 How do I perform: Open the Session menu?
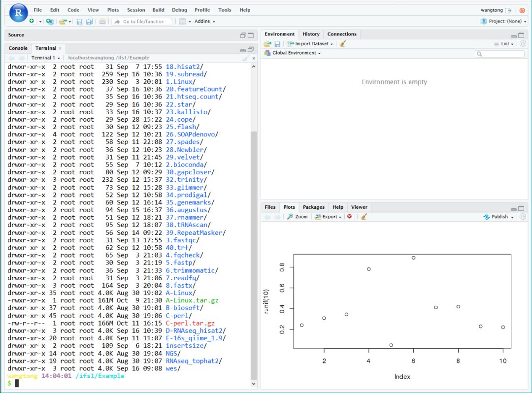click(136, 10)
